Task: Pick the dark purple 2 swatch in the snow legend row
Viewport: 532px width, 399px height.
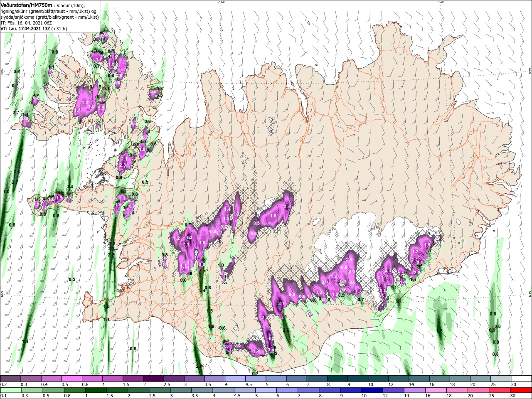Action: pos(153,379)
